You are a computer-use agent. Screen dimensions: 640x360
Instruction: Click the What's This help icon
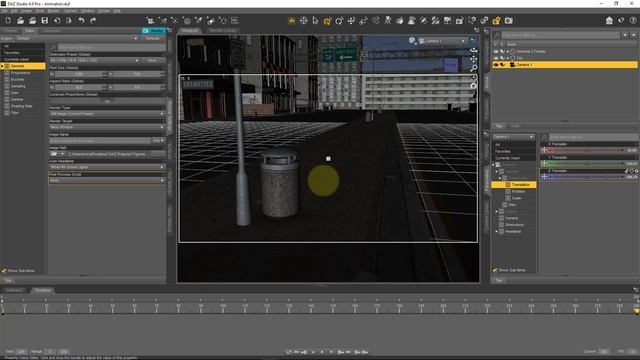coord(621,20)
